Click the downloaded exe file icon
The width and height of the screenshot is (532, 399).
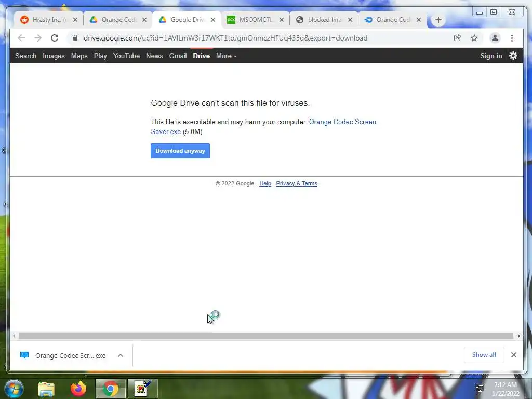[24, 355]
